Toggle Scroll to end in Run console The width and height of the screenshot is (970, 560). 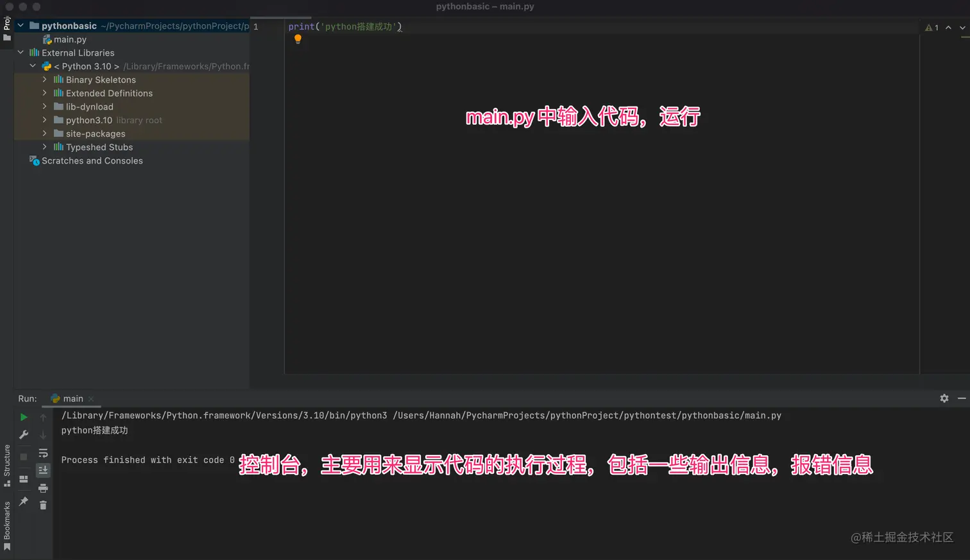(43, 470)
